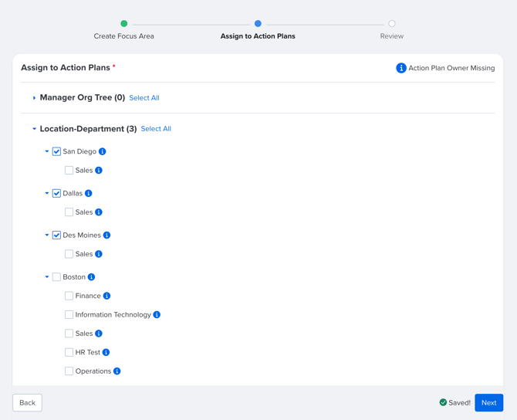Click the Next button
This screenshot has width=517, height=420.
point(488,403)
